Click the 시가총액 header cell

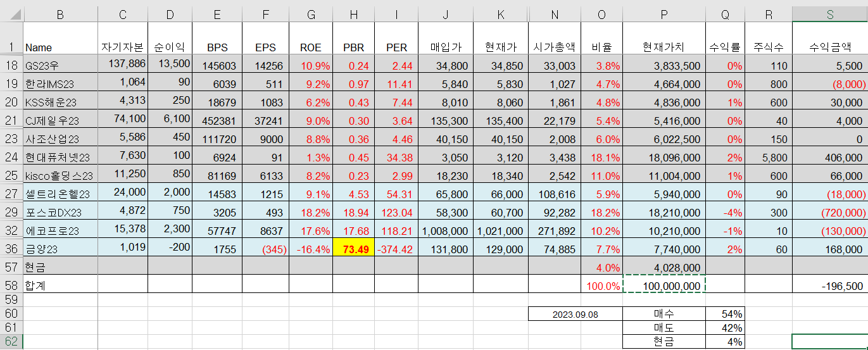(x=554, y=39)
